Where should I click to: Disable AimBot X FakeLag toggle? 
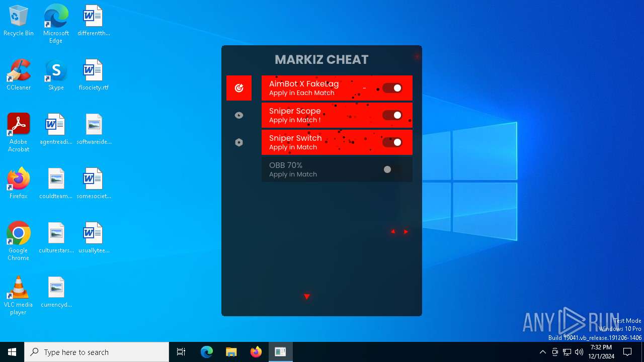[392, 88]
